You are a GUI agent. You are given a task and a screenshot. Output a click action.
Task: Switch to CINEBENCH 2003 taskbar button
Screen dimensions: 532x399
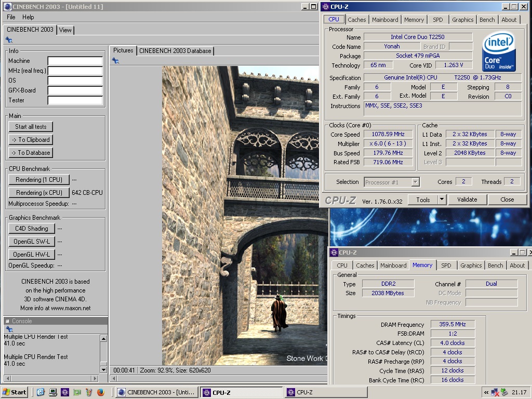click(156, 392)
